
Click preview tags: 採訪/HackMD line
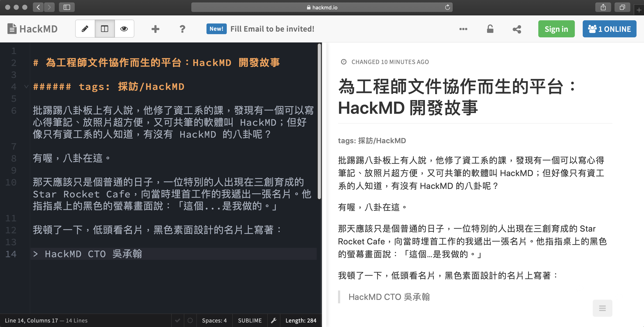pyautogui.click(x=372, y=140)
